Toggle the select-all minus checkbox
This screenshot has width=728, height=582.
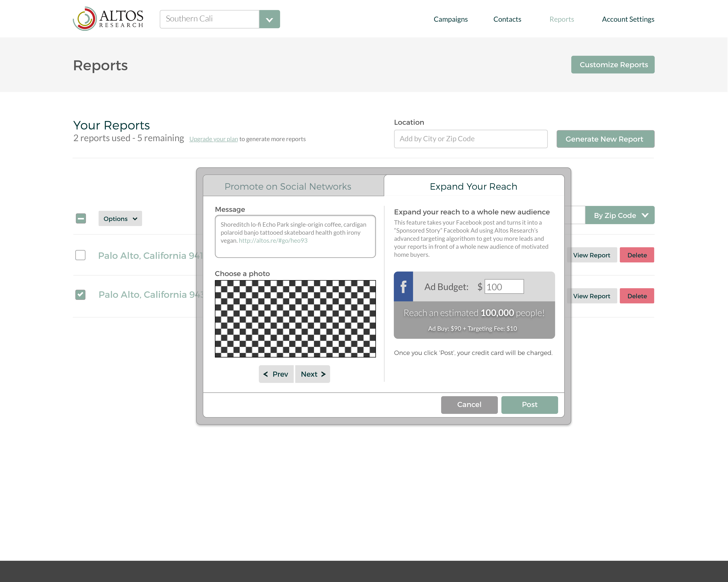click(x=81, y=219)
